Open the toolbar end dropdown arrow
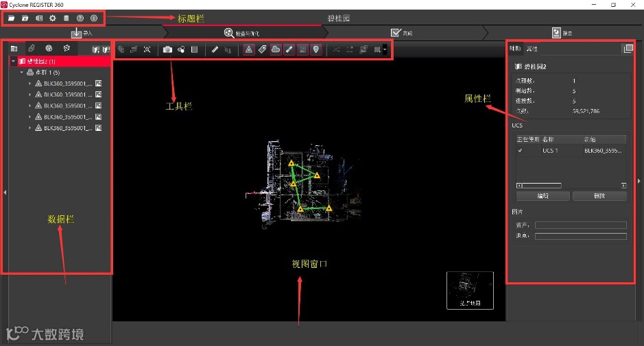Screen dimensions: 644x346 (385, 49)
